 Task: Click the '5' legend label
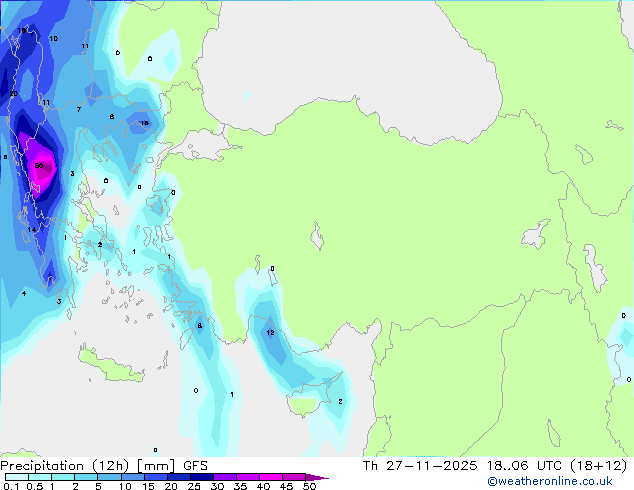pyautogui.click(x=98, y=486)
